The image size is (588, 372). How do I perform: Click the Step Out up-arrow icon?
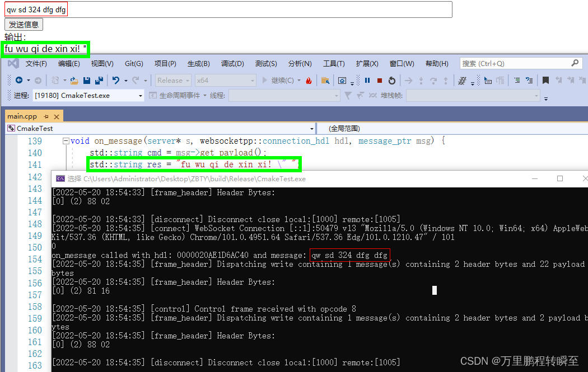click(x=446, y=81)
